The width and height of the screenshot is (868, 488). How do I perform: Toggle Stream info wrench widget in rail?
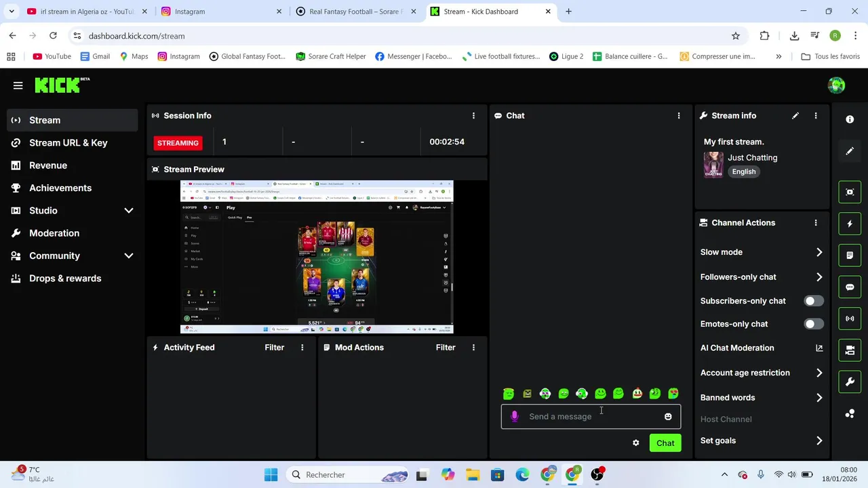tap(850, 382)
